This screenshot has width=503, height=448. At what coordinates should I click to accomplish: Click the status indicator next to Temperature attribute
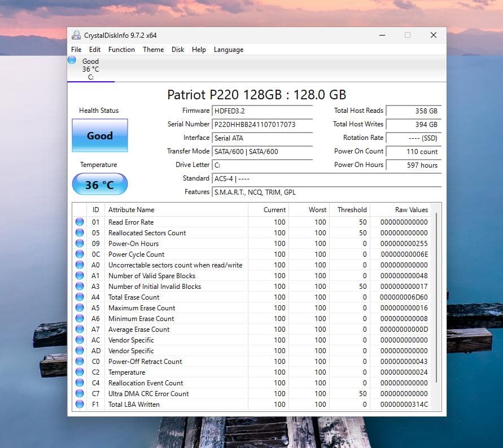[79, 372]
